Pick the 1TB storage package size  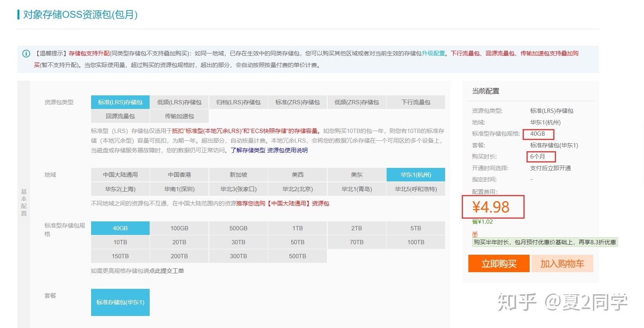pos(297,228)
